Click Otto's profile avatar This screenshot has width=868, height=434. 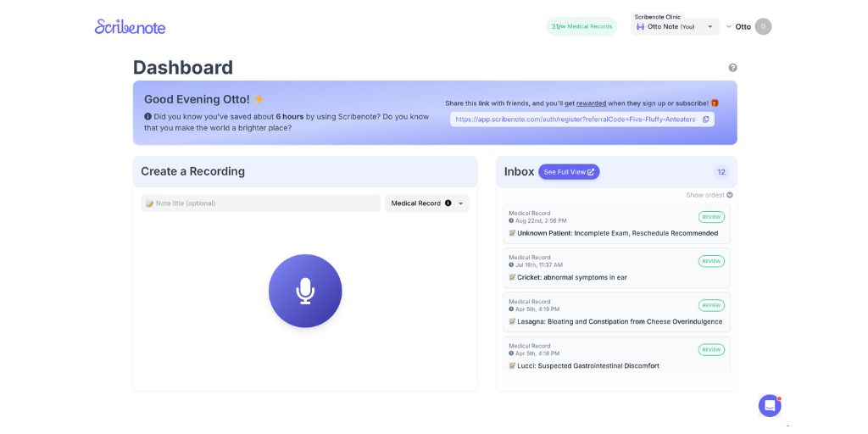click(763, 26)
